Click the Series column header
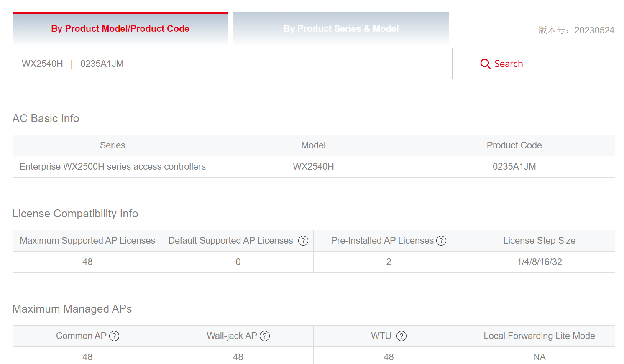The image size is (624, 364). tap(113, 145)
